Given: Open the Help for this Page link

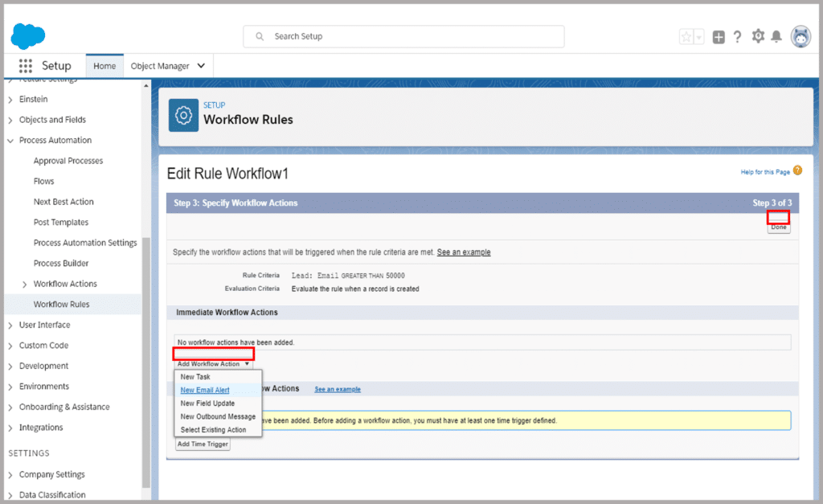Looking at the screenshot, I should [x=765, y=172].
